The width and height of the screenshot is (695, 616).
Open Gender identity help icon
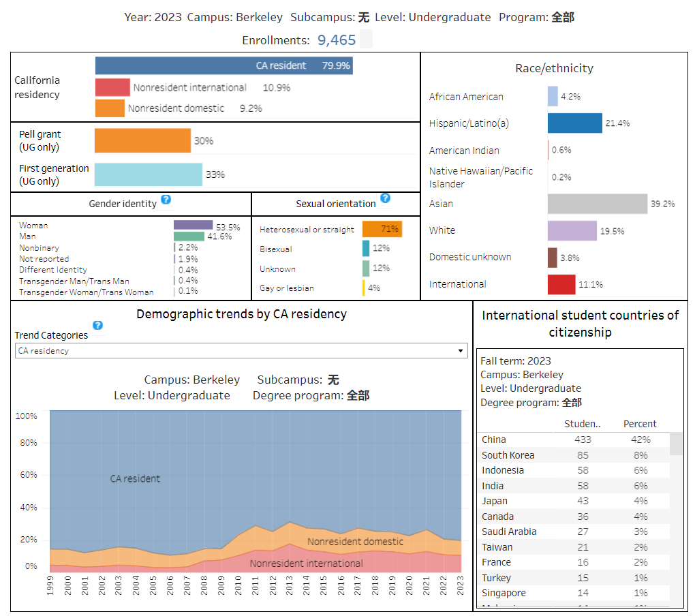pos(166,200)
